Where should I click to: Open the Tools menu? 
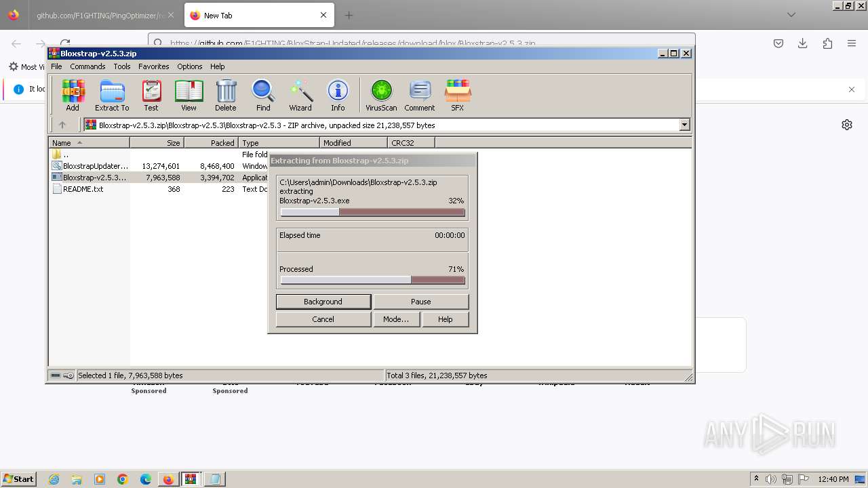tap(122, 66)
